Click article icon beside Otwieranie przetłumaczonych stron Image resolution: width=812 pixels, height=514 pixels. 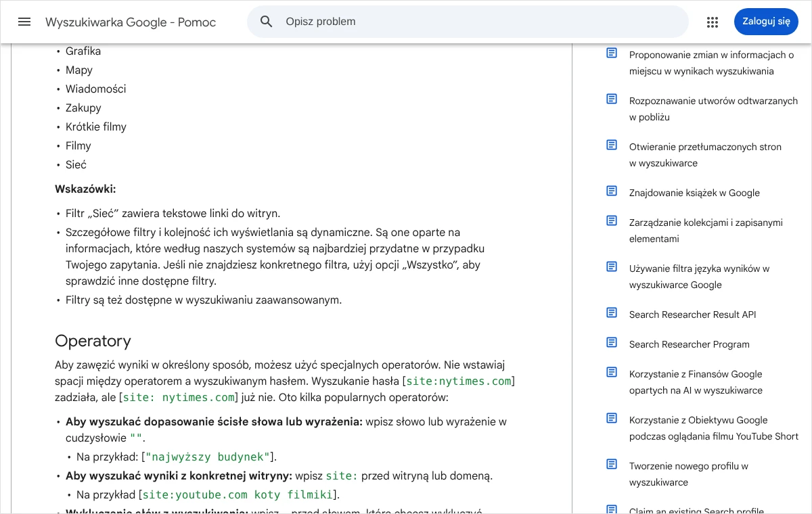(x=612, y=145)
